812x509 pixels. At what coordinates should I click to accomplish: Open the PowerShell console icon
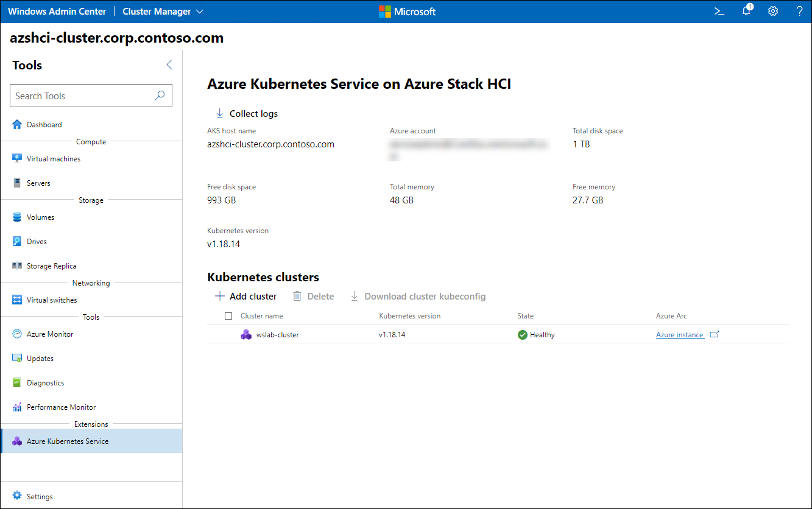coord(719,11)
